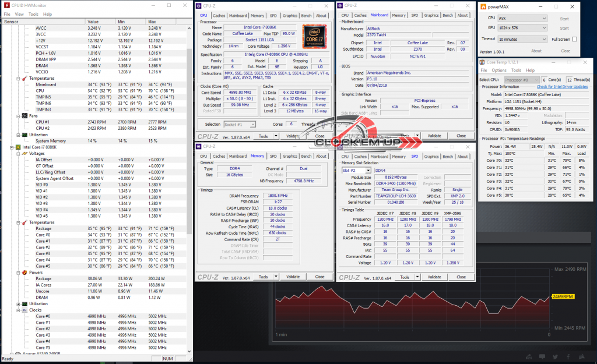Click the About button in powerMAX
The height and width of the screenshot is (364, 597).
pyautogui.click(x=536, y=51)
